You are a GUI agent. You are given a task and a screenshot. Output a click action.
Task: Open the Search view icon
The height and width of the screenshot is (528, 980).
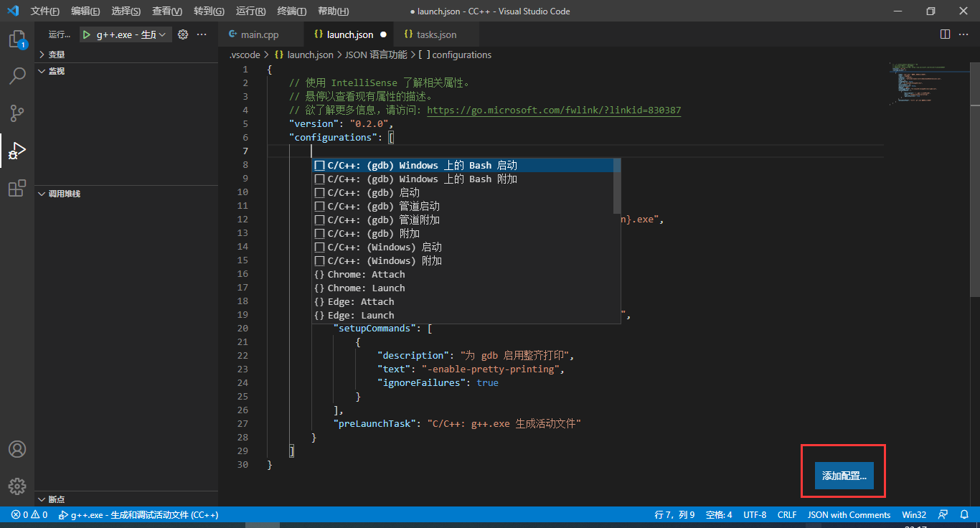(x=17, y=76)
